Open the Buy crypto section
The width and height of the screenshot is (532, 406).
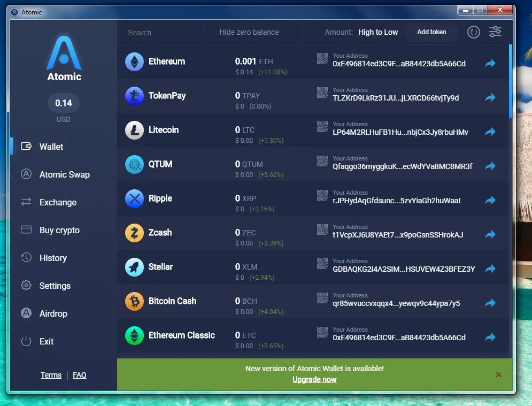click(59, 230)
